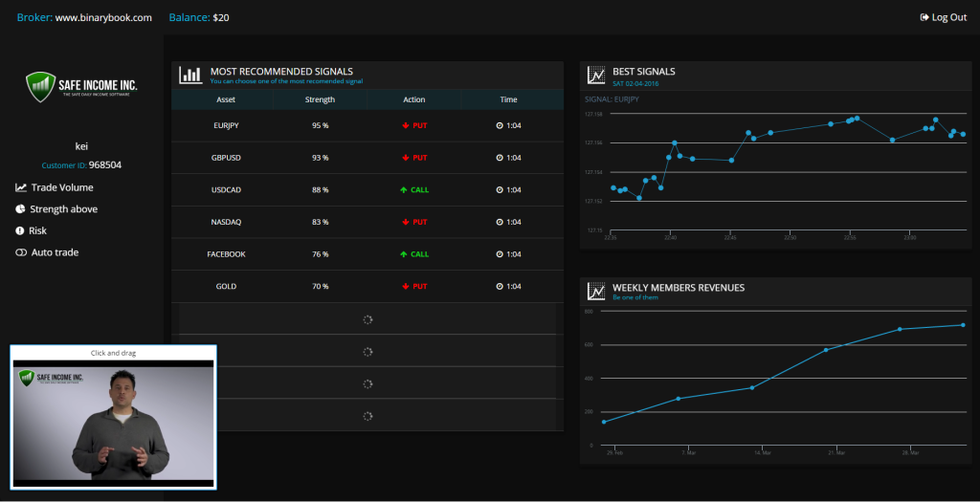Click the 95 % strength value
The image size is (980, 502).
pyautogui.click(x=320, y=125)
